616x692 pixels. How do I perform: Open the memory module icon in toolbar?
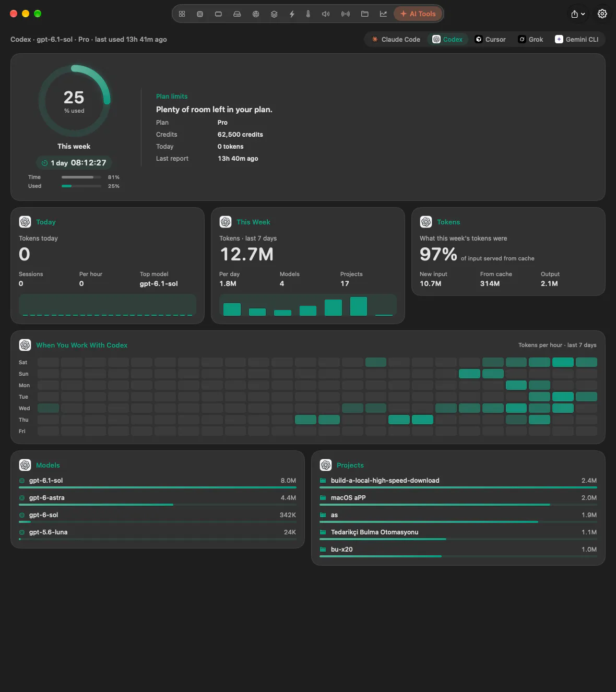tap(218, 14)
